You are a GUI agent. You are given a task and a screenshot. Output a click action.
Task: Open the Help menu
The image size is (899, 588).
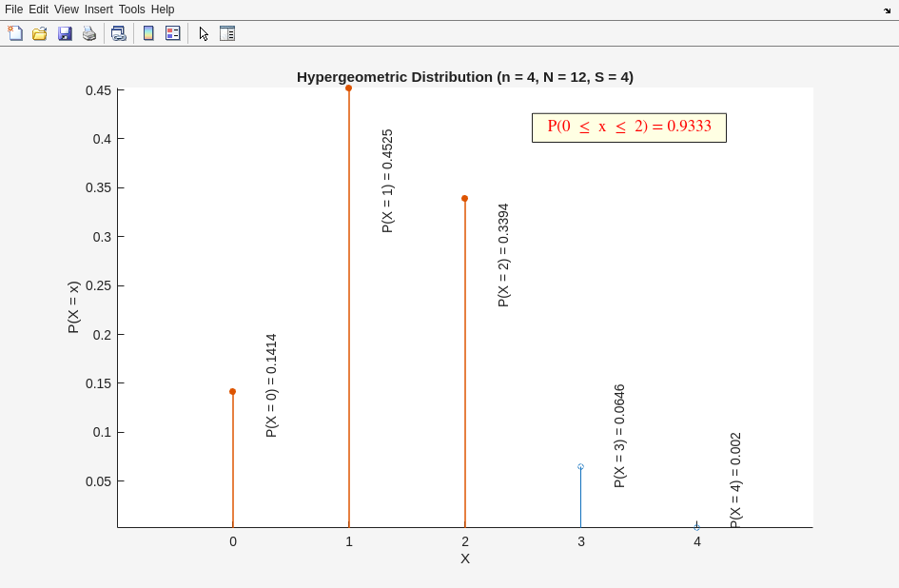(163, 10)
